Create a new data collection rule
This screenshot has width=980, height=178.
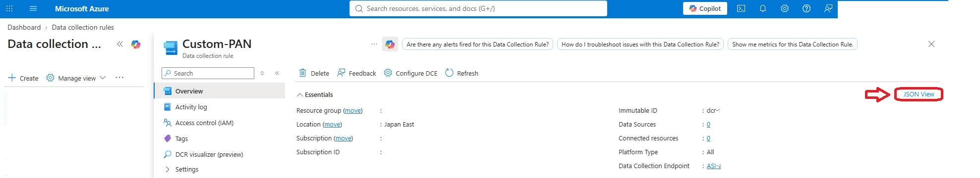(23, 78)
